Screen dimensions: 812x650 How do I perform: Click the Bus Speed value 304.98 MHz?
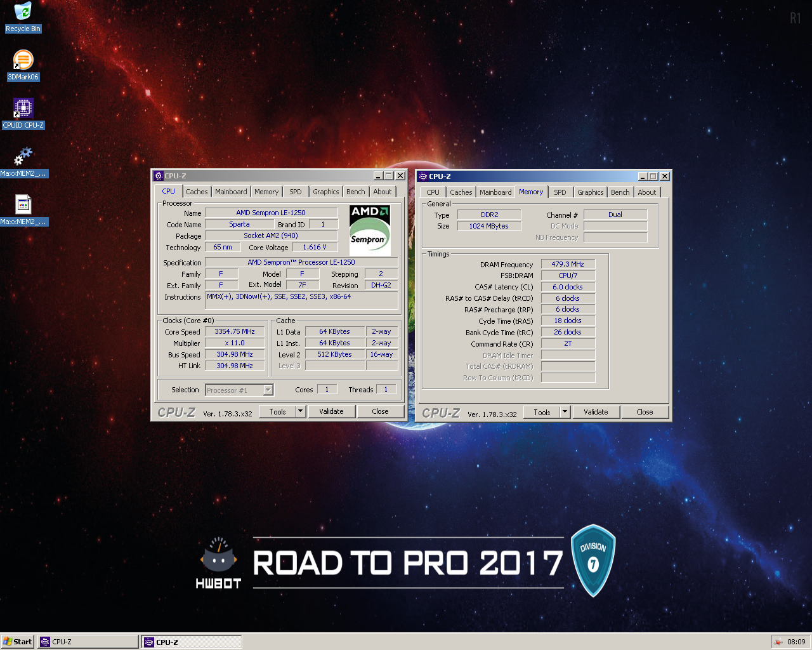pyautogui.click(x=235, y=354)
